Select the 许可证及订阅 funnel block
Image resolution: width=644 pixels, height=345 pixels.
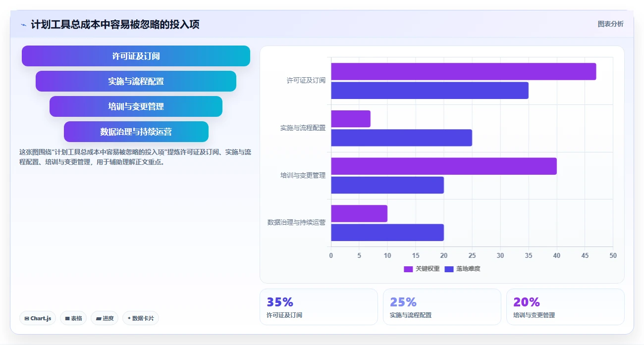pyautogui.click(x=136, y=56)
